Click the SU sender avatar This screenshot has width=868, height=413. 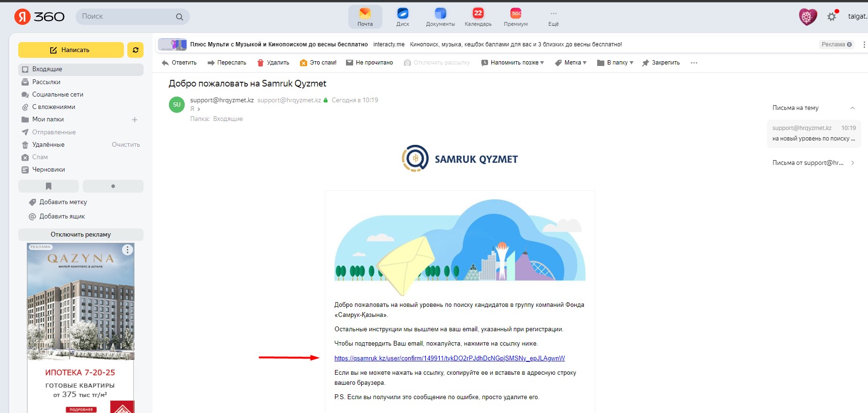point(177,105)
